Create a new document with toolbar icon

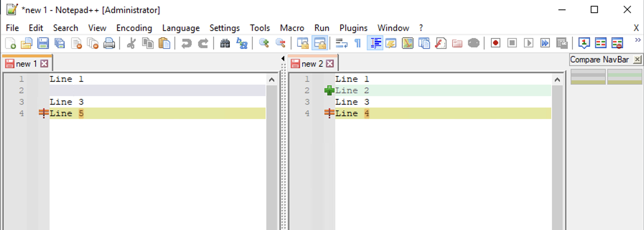(x=10, y=43)
